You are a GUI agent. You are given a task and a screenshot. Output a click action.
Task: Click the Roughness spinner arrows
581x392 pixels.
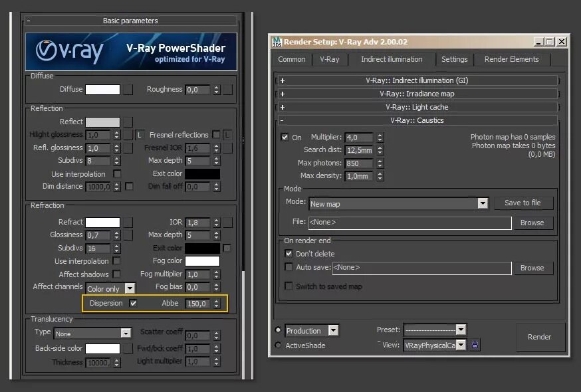click(x=217, y=90)
